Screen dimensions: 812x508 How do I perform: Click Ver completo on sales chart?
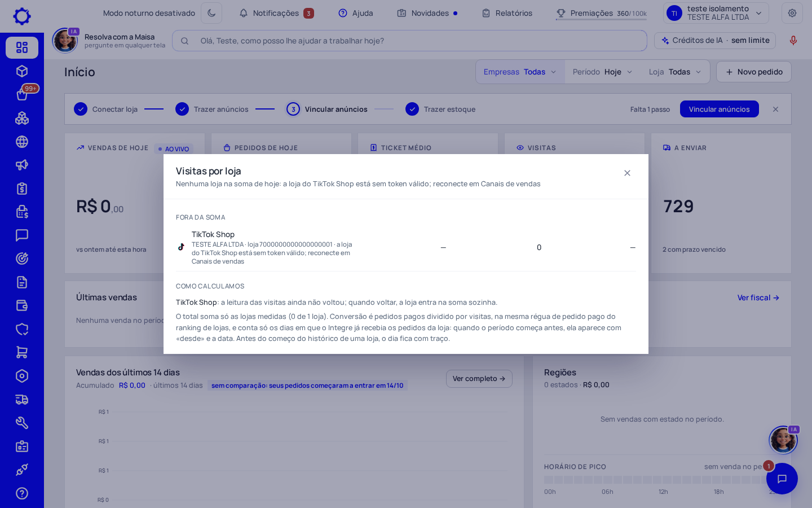[x=479, y=379]
